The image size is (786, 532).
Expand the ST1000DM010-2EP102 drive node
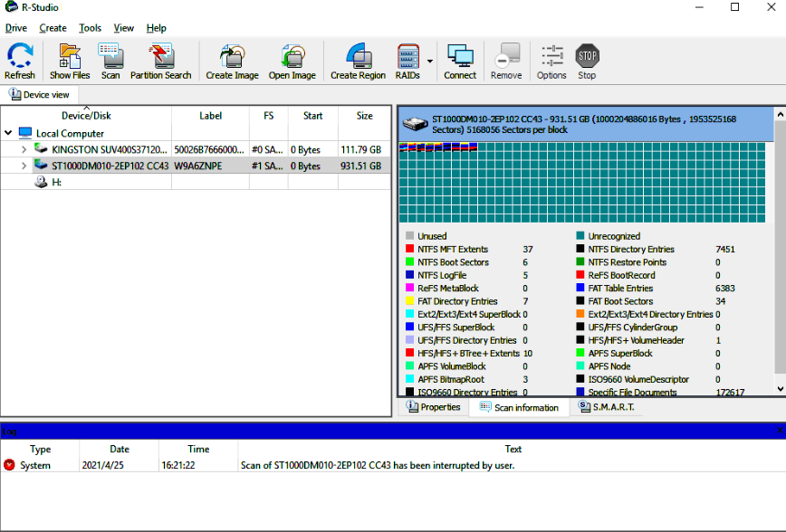tap(24, 166)
